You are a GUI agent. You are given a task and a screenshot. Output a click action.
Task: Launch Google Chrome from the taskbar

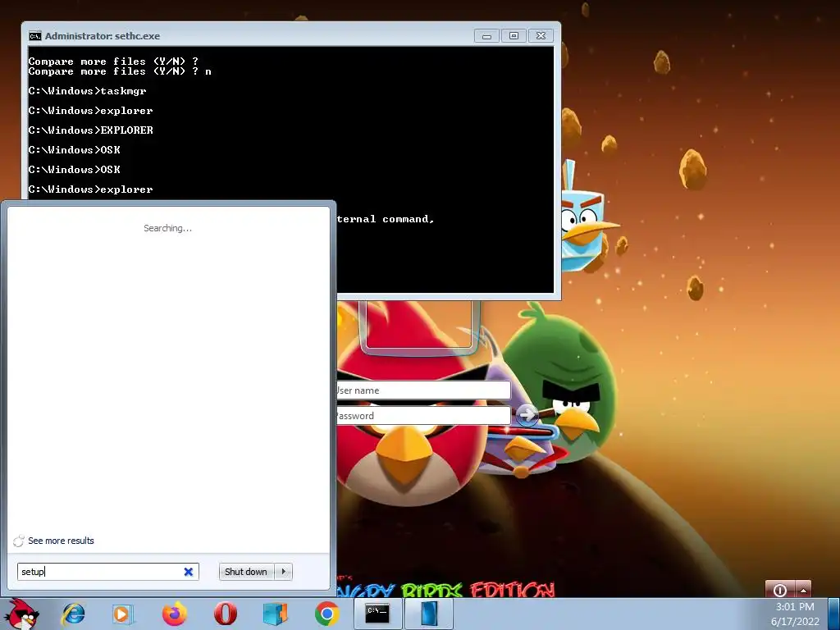326,614
